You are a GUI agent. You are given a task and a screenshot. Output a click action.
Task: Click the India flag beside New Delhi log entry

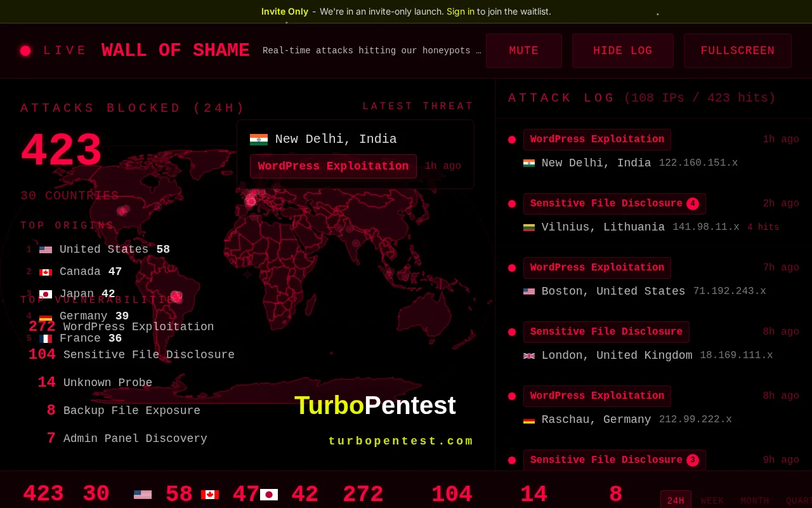tap(529, 163)
